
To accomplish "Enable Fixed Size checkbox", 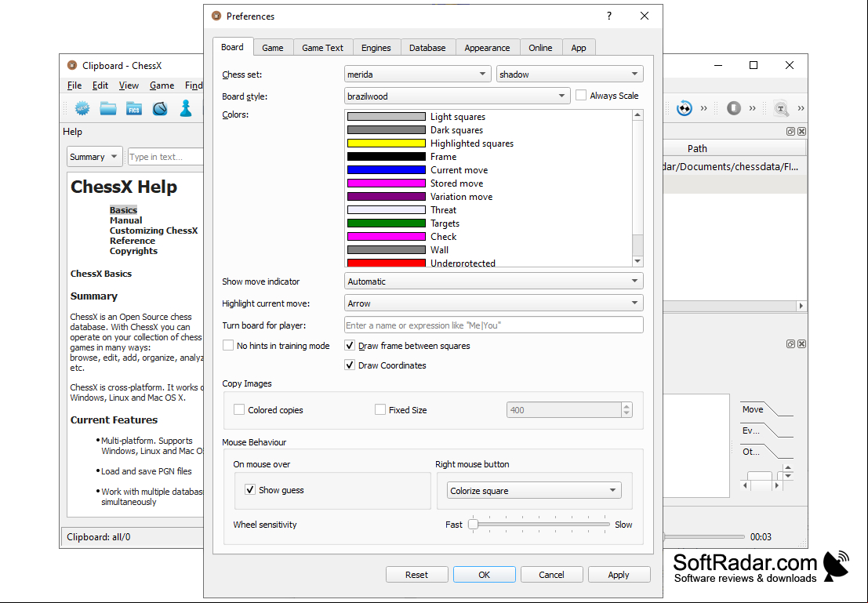I will click(380, 410).
